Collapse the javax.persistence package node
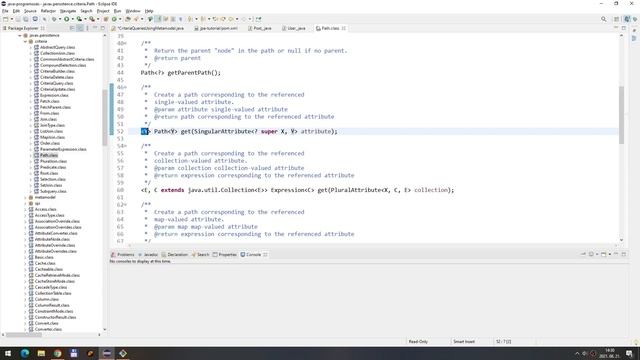 click(20, 36)
